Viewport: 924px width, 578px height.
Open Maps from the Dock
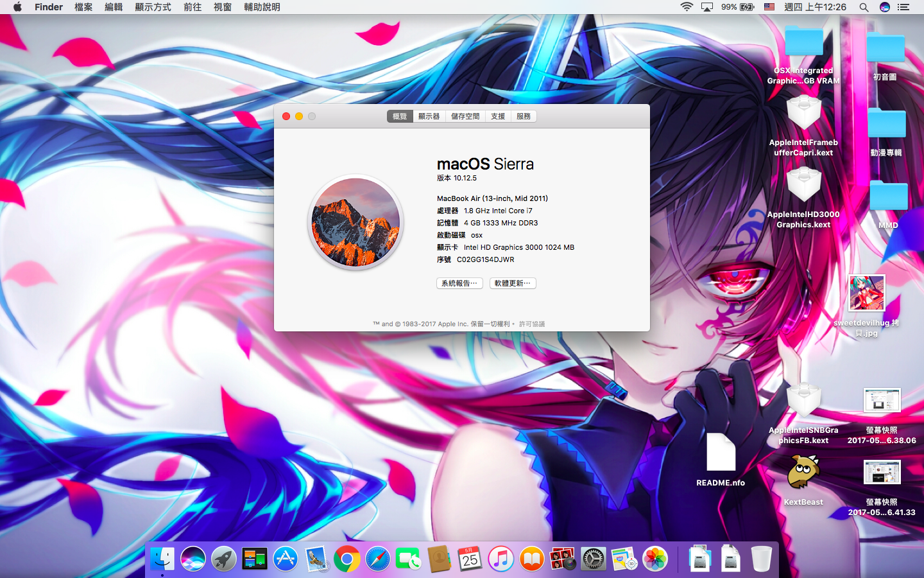[624, 559]
